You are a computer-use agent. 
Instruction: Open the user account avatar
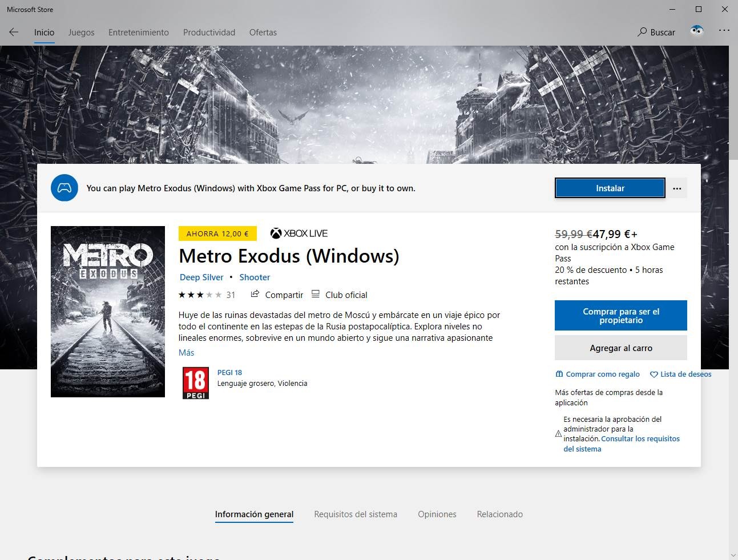pos(697,31)
